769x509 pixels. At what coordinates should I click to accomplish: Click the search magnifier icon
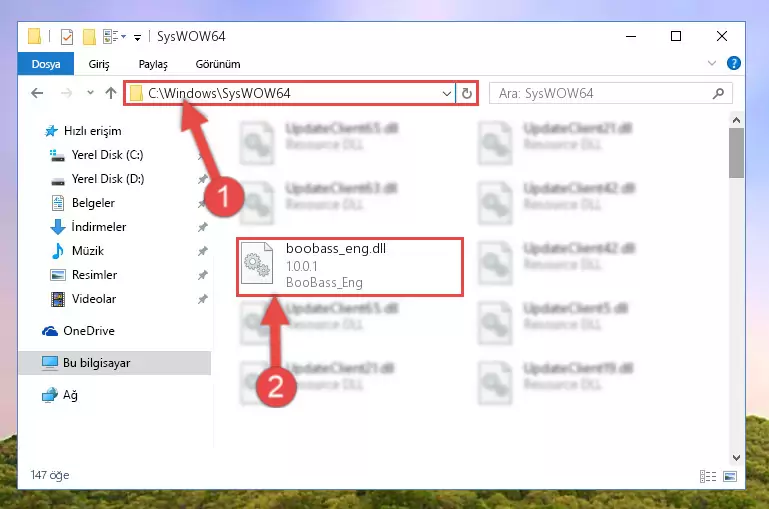click(x=718, y=93)
